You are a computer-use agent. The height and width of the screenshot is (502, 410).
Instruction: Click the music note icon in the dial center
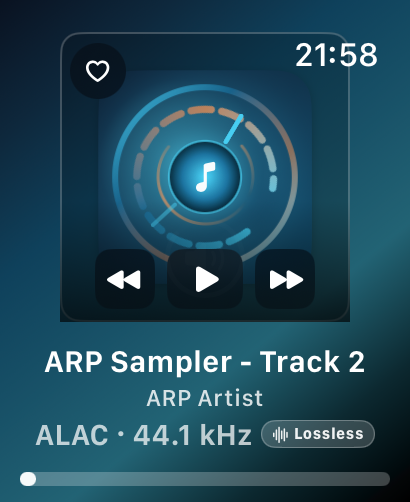pyautogui.click(x=205, y=177)
